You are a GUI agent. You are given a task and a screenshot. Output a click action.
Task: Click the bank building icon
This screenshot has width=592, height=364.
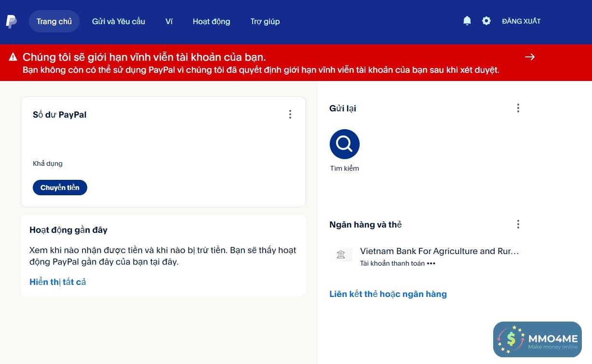(341, 255)
